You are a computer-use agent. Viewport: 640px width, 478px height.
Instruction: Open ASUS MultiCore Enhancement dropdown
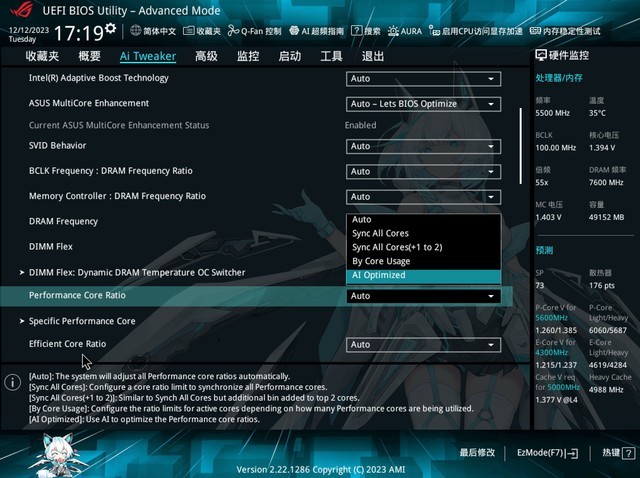(423, 104)
